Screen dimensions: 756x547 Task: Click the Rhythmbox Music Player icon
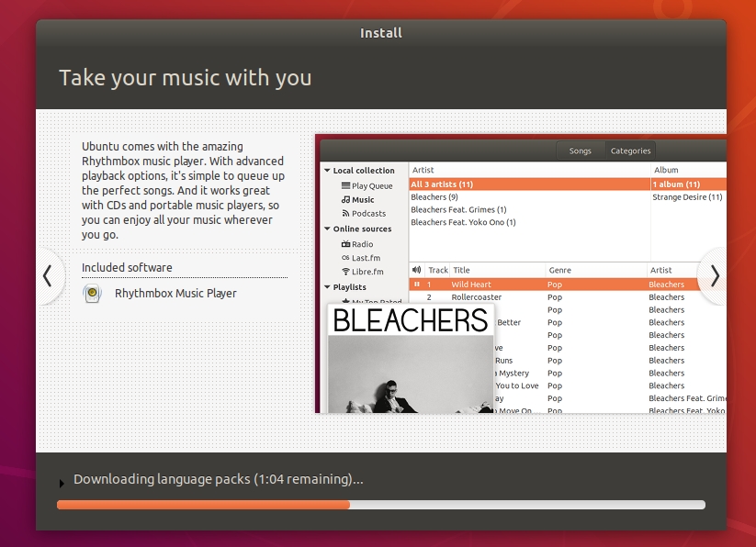point(92,294)
